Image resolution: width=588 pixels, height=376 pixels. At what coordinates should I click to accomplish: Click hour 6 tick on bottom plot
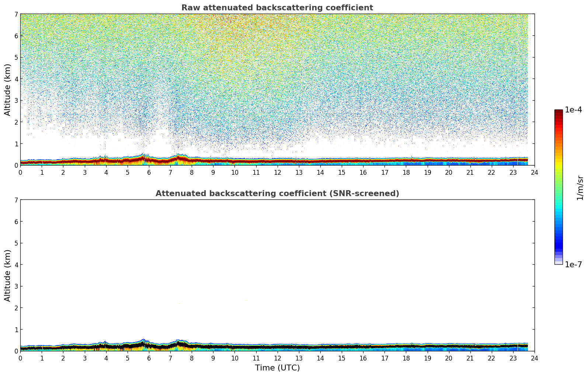click(x=149, y=358)
